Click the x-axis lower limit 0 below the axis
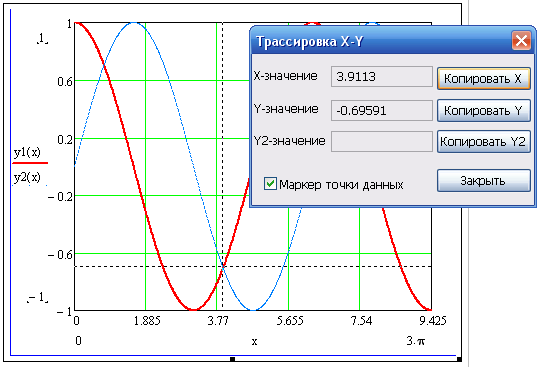 (78, 341)
